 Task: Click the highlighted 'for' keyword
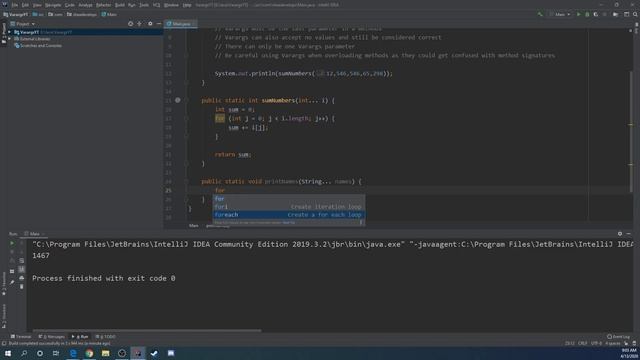(x=220, y=118)
